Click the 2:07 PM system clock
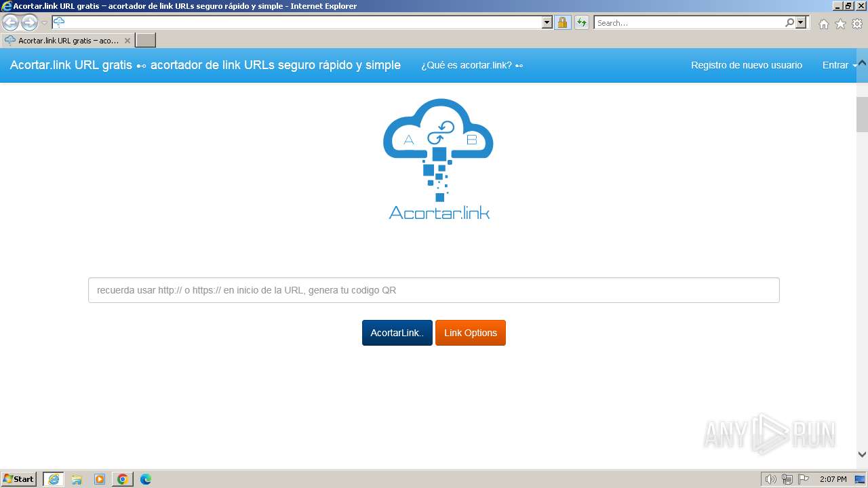Viewport: 868px width, 488px height. pos(833,479)
